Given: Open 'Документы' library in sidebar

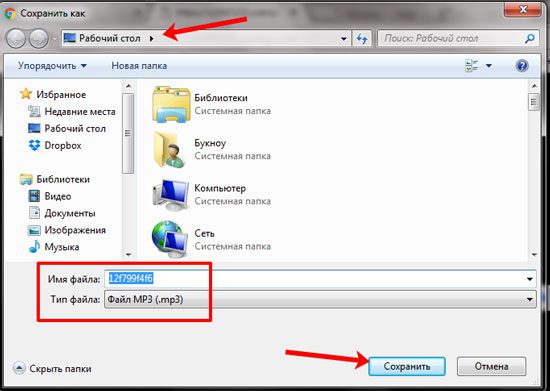Looking at the screenshot, I should pyautogui.click(x=70, y=213).
